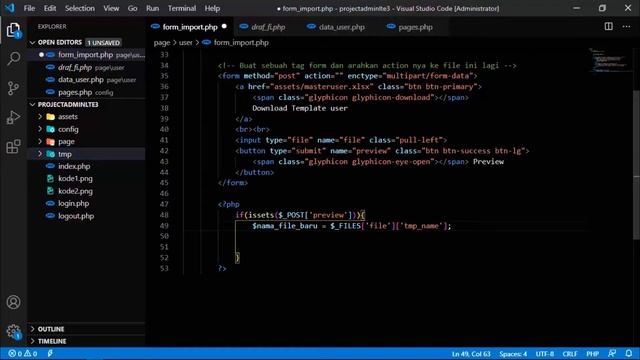Open the Run and Debug view icon
The image size is (640, 360).
click(13, 118)
